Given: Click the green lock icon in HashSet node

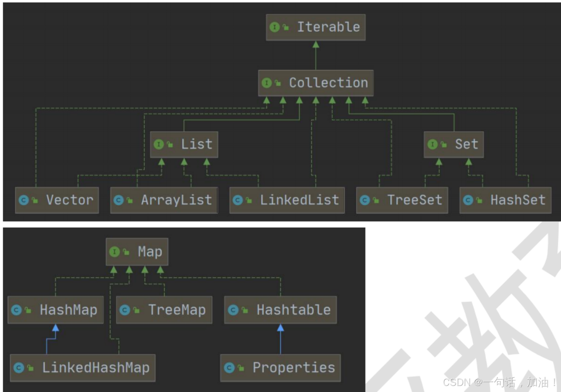Looking at the screenshot, I should point(479,200).
